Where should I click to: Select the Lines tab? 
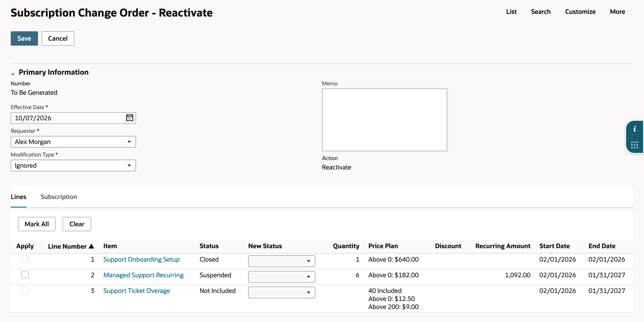tap(19, 197)
